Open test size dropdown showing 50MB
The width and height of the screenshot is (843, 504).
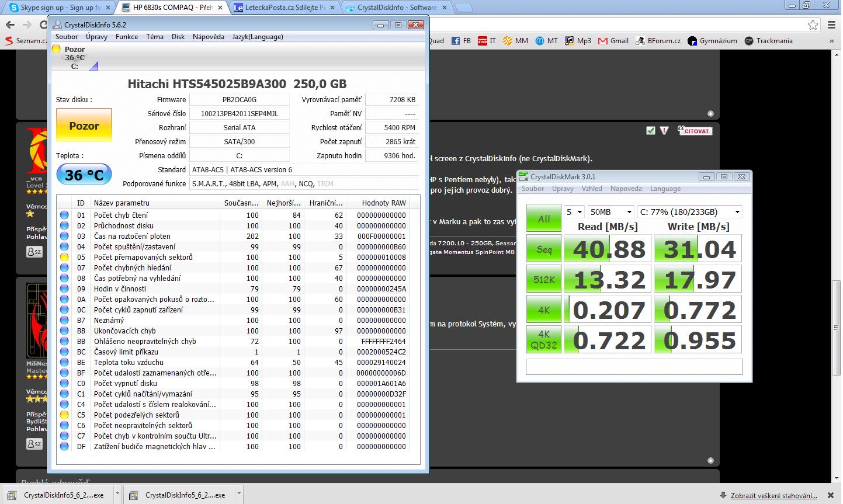[610, 212]
